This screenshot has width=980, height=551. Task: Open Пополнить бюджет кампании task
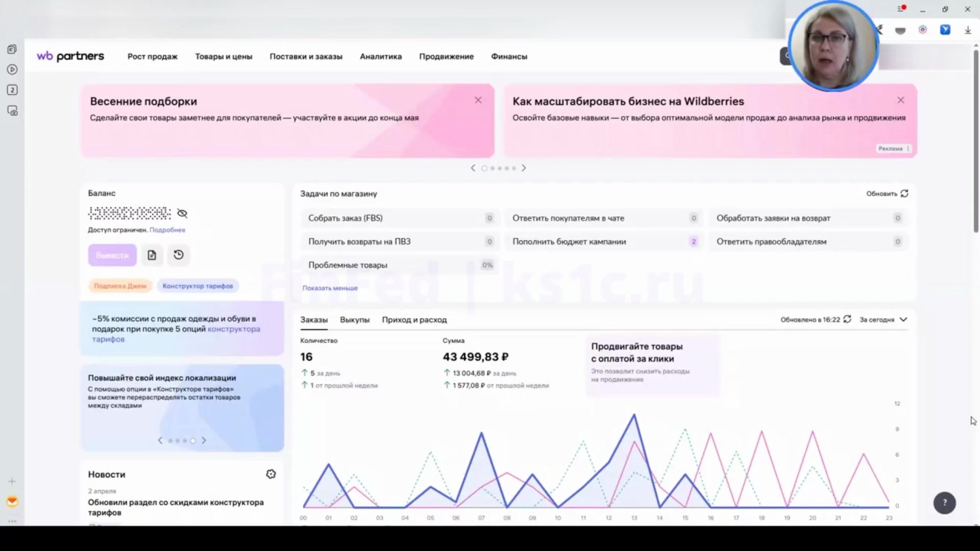(x=604, y=242)
